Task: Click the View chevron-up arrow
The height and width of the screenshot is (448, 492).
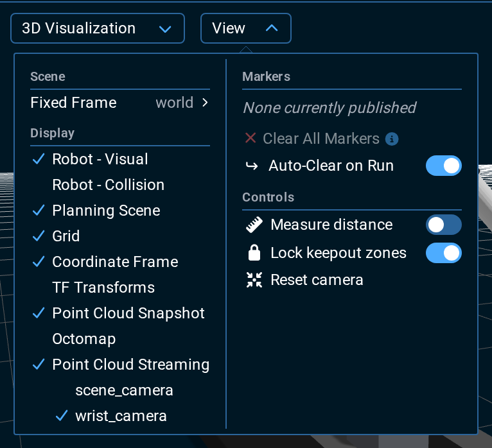Action: [272, 28]
